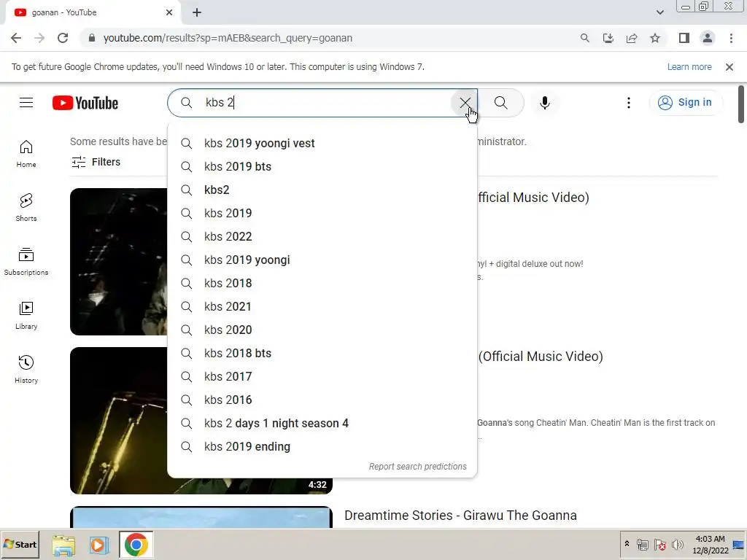
Task: Select 'kbs 2 days 1 night season 4'
Action: pyautogui.click(x=322, y=424)
